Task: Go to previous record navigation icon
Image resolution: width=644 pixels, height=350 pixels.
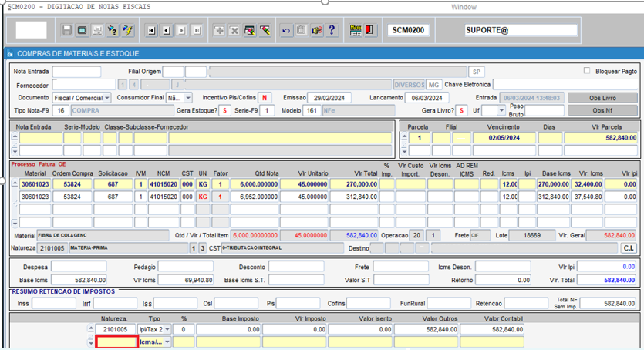Action: pyautogui.click(x=167, y=30)
